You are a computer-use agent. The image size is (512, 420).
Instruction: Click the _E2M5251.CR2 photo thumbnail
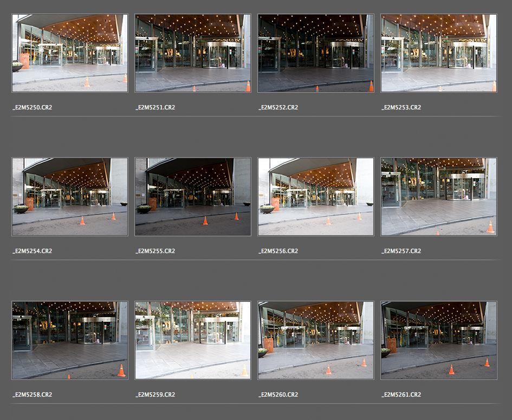coord(193,53)
